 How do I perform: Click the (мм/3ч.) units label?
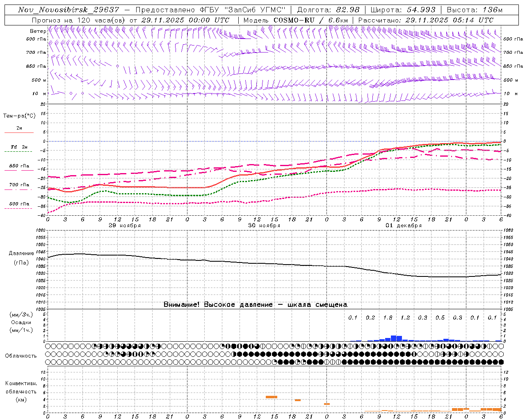coord(21,315)
